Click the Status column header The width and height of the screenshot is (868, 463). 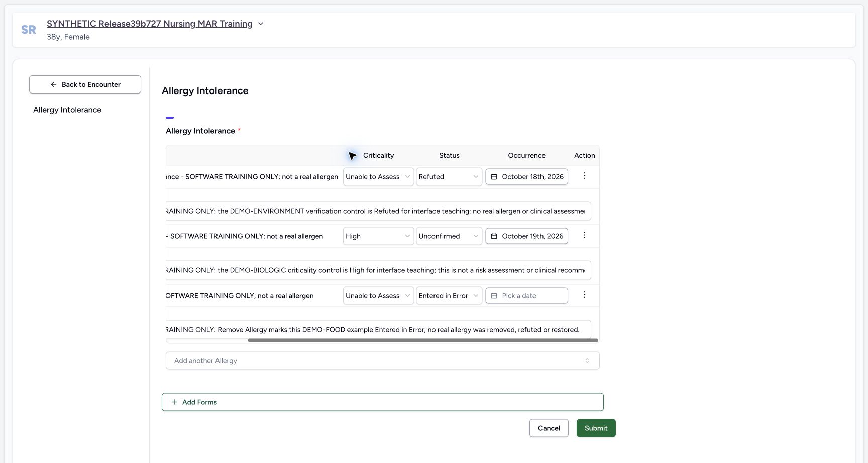click(x=449, y=155)
